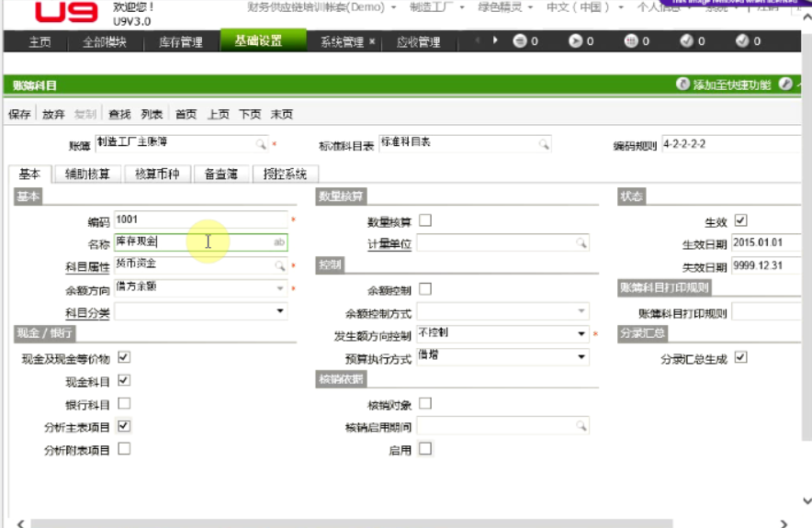Click the search icon in the 科目属性 field
812x528 pixels.
pos(279,265)
